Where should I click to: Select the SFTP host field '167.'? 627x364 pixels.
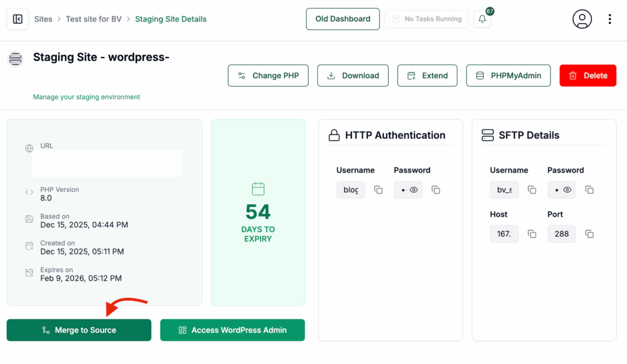coord(505,234)
